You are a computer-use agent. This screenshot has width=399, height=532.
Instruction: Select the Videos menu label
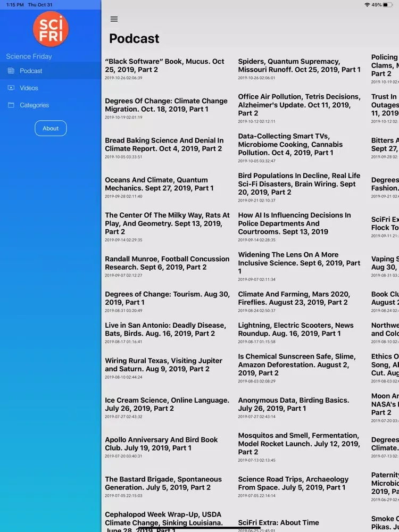point(29,88)
